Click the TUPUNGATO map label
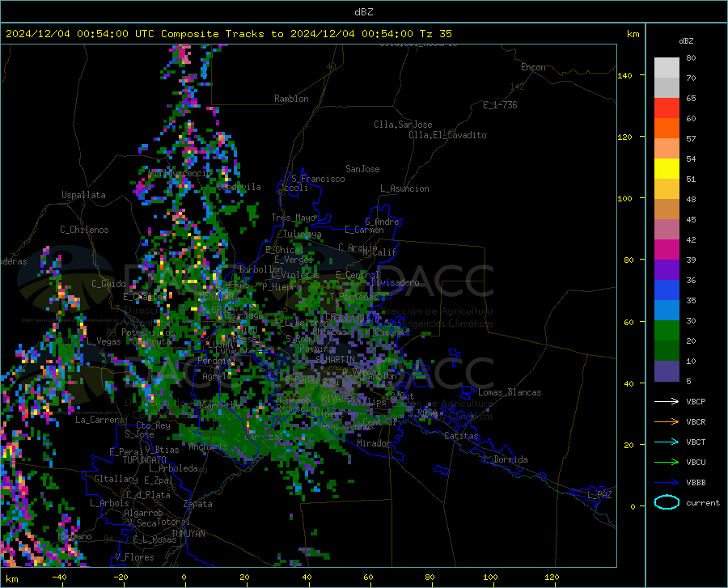 pos(145,460)
